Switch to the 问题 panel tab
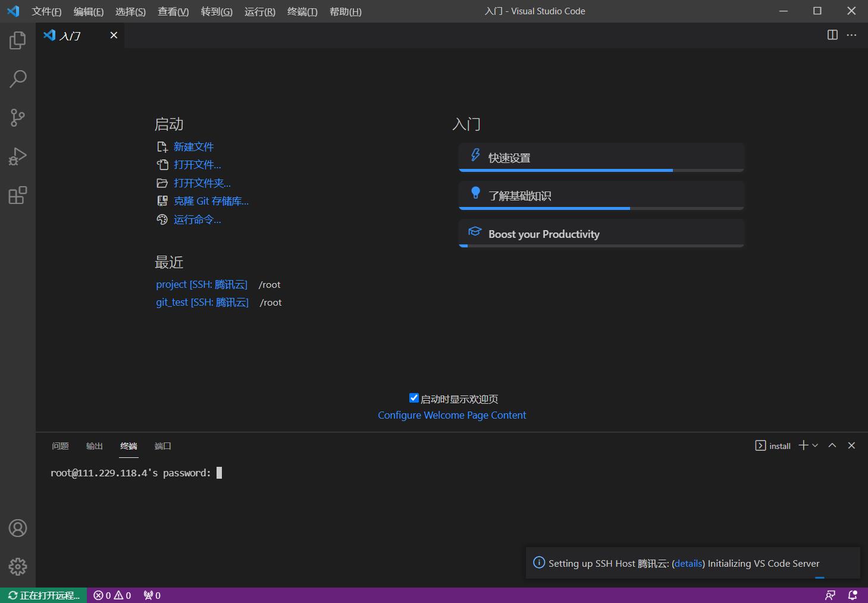This screenshot has height=603, width=868. tap(60, 446)
